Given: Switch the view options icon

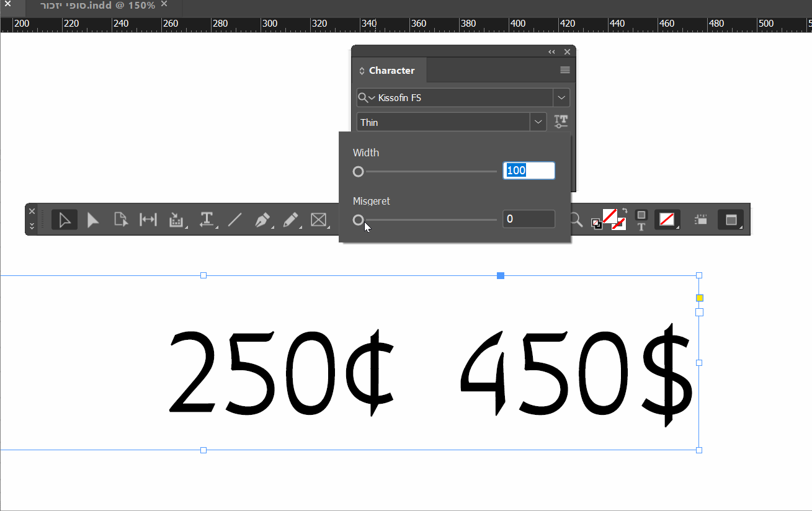Looking at the screenshot, I should click(x=701, y=220).
